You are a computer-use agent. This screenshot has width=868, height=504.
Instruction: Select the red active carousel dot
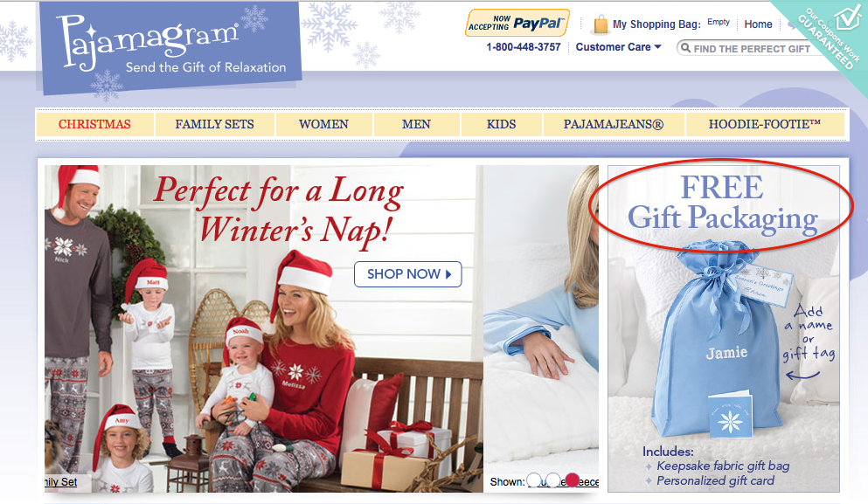572,480
